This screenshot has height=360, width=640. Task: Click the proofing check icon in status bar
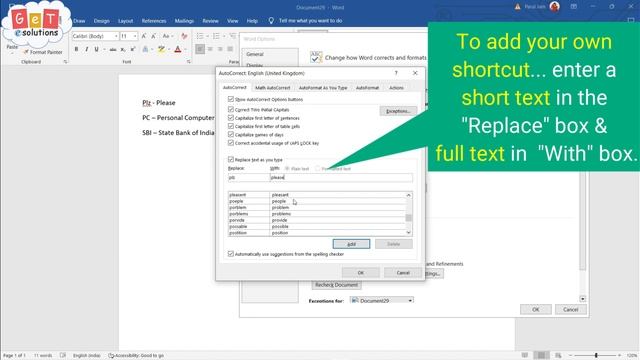pos(62,356)
